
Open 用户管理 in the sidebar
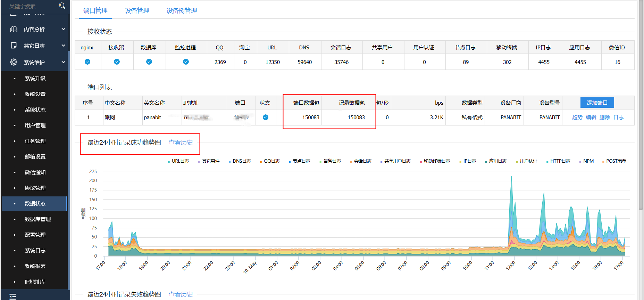35,125
